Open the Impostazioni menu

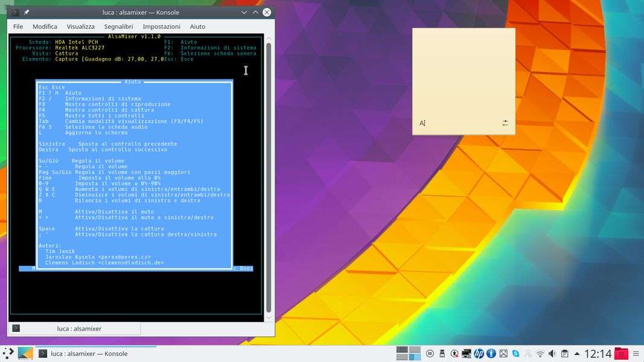click(161, 27)
